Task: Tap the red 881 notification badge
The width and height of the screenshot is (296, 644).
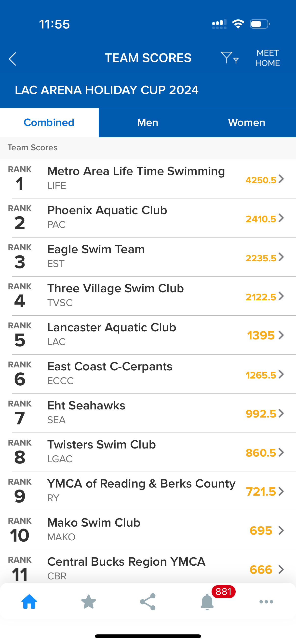Action: 223,592
